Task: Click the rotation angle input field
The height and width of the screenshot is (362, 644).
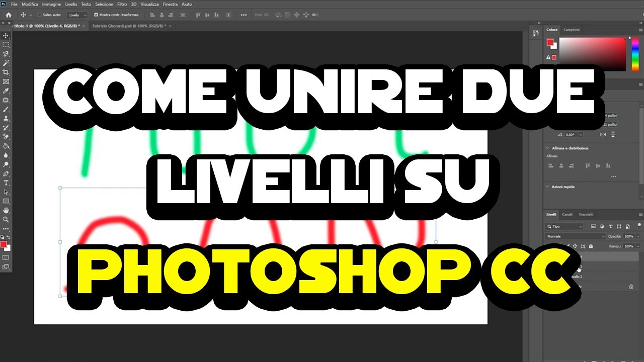Action: coord(571,135)
